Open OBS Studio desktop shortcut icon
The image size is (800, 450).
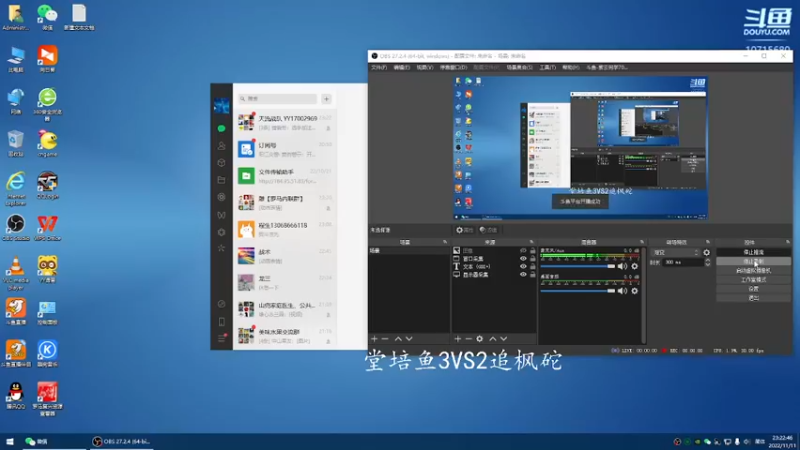[x=16, y=228]
